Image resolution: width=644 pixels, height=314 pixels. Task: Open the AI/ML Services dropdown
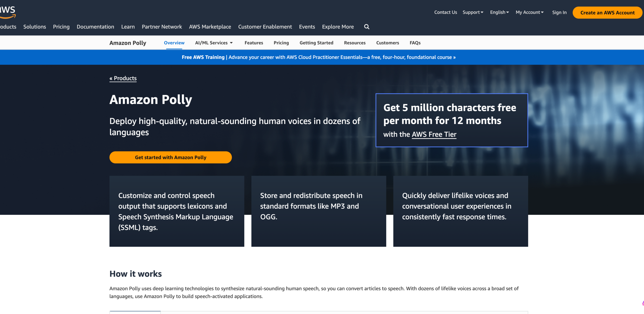[214, 43]
